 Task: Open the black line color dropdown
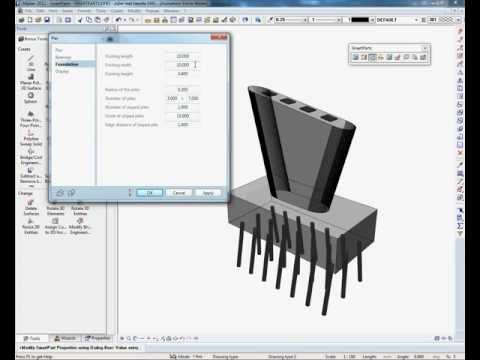click(372, 20)
